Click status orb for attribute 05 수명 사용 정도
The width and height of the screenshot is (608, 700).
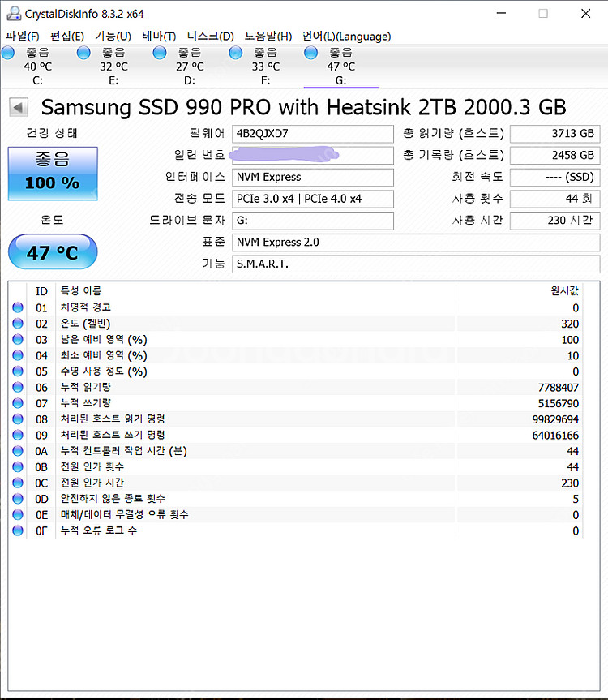(18, 371)
